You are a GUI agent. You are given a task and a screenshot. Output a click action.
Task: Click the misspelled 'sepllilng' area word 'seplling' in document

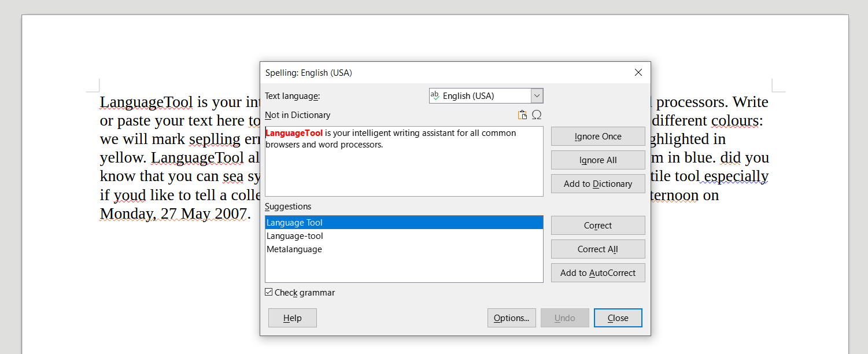215,139
